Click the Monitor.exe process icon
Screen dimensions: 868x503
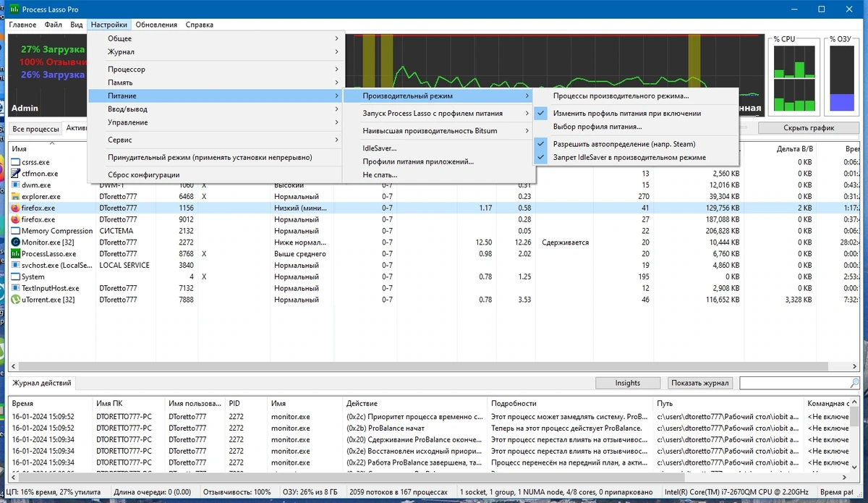pos(15,242)
